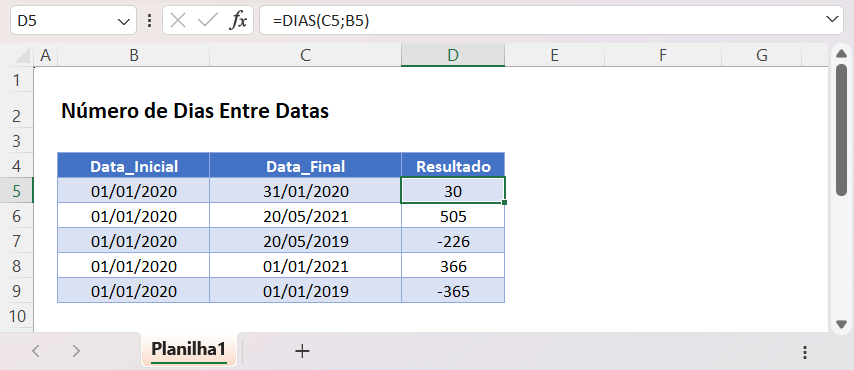Select column E header
The image size is (854, 370).
[554, 55]
